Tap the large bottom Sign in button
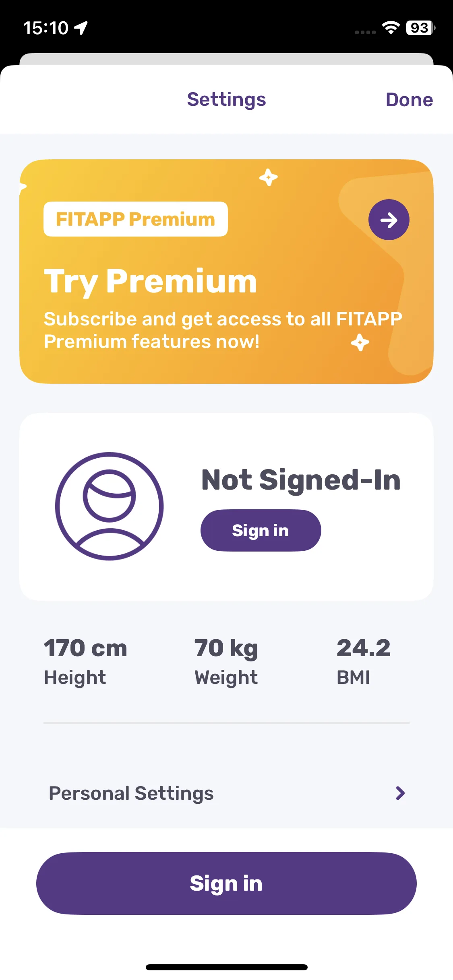The image size is (453, 980). pos(226,883)
